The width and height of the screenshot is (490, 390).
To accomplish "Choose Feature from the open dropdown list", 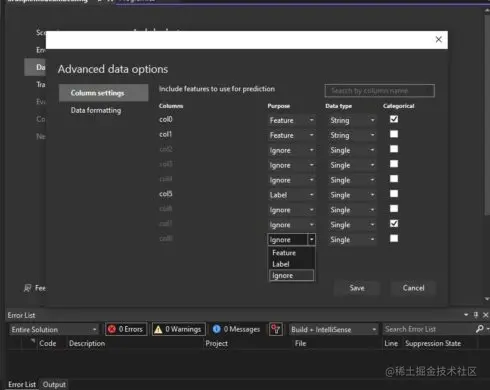I will [291, 253].
